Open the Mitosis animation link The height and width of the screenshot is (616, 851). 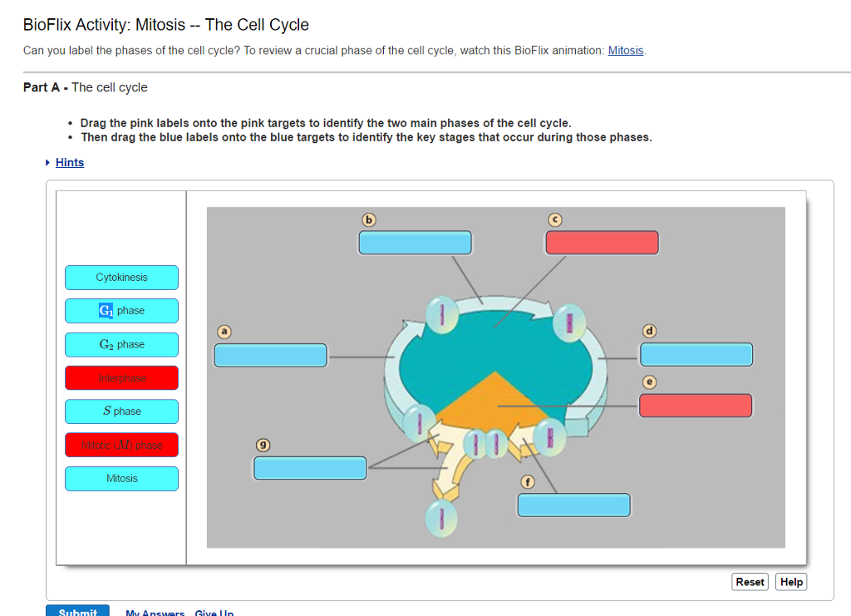click(x=625, y=51)
